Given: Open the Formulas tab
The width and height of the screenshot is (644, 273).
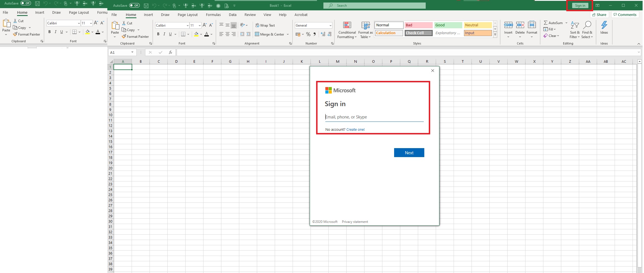Looking at the screenshot, I should pos(213,15).
